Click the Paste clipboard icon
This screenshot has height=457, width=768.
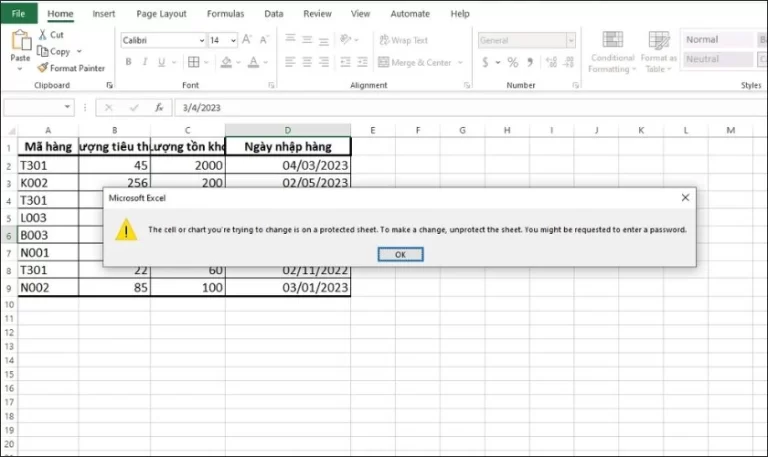21,40
